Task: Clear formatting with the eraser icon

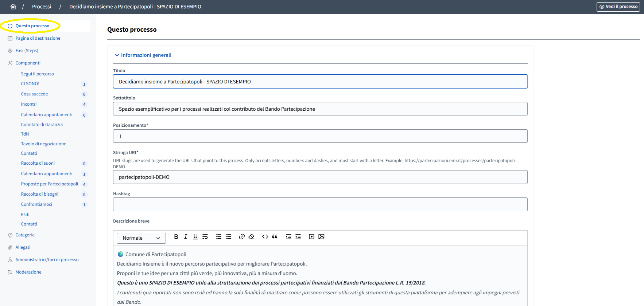Action: [251, 237]
